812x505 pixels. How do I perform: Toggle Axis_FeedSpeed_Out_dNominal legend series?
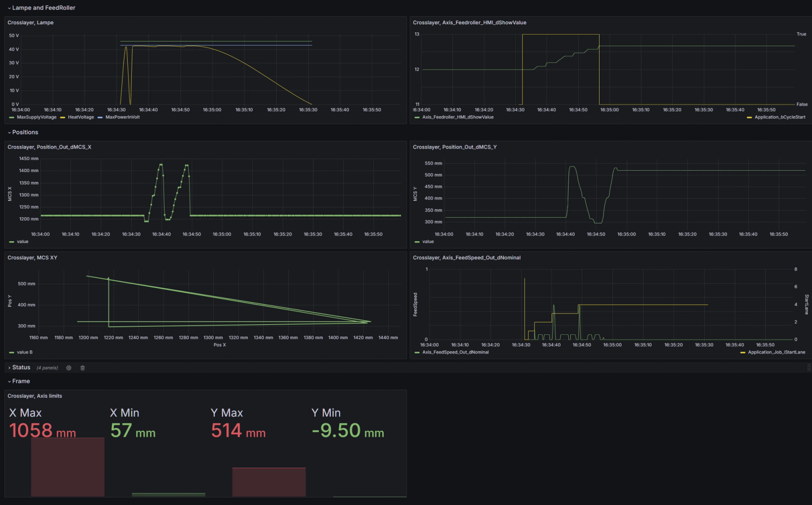456,352
